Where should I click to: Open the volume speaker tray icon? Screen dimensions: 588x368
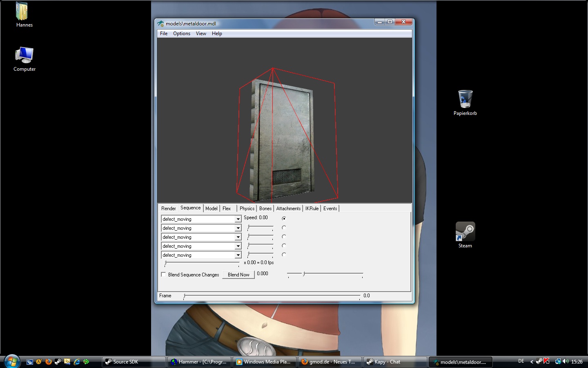(x=566, y=361)
